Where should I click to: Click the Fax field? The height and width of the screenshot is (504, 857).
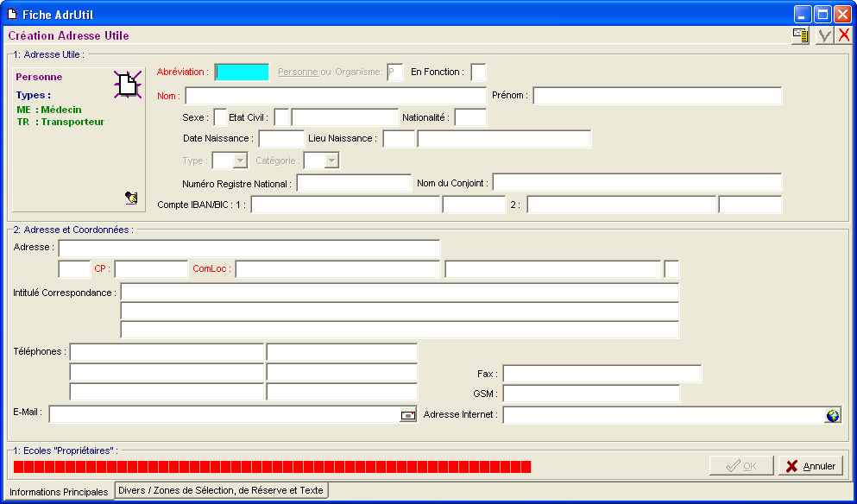tap(602, 374)
